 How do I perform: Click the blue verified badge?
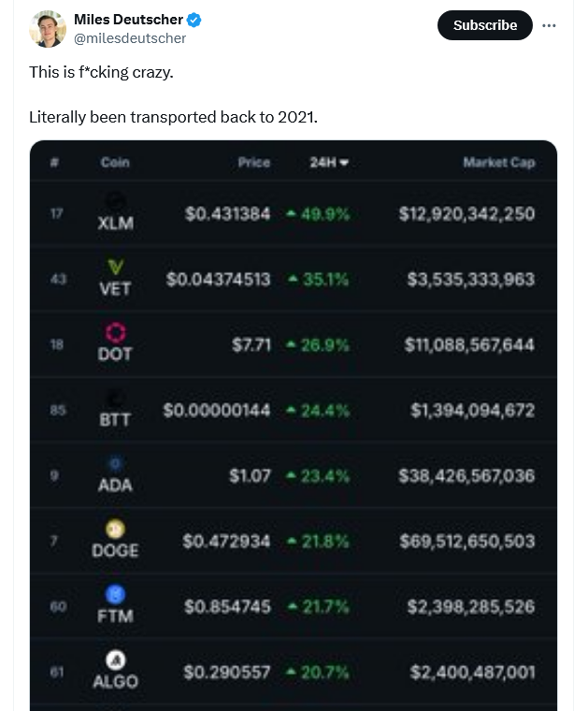pos(194,21)
